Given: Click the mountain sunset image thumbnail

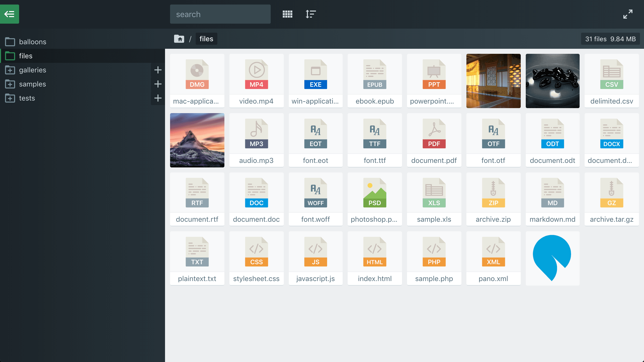Looking at the screenshot, I should 197,140.
